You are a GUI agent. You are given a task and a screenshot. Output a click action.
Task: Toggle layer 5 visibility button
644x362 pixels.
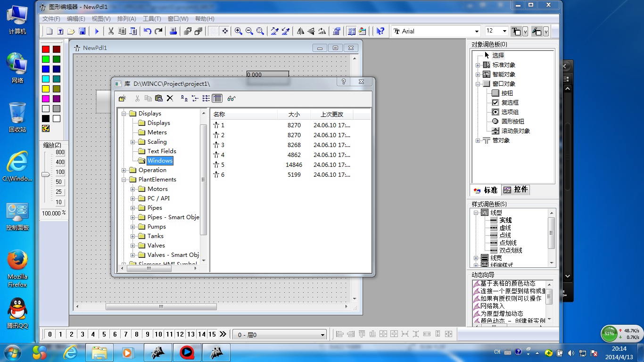104,334
